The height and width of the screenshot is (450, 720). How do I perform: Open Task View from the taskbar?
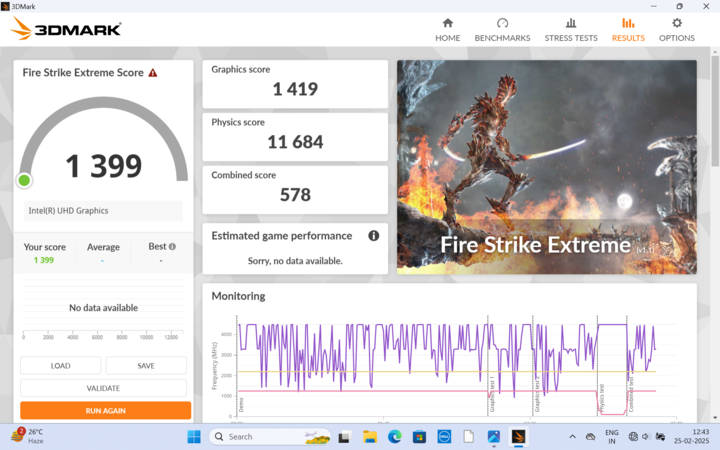(344, 437)
